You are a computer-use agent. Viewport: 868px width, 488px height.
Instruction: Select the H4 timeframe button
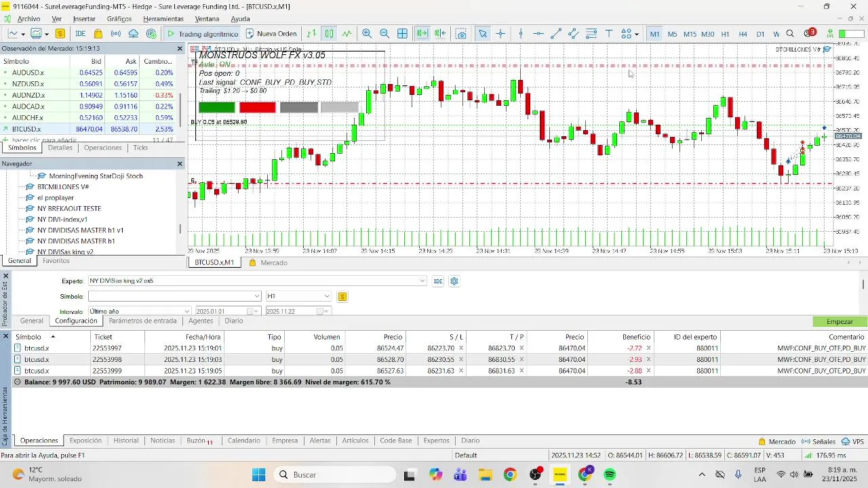point(743,34)
